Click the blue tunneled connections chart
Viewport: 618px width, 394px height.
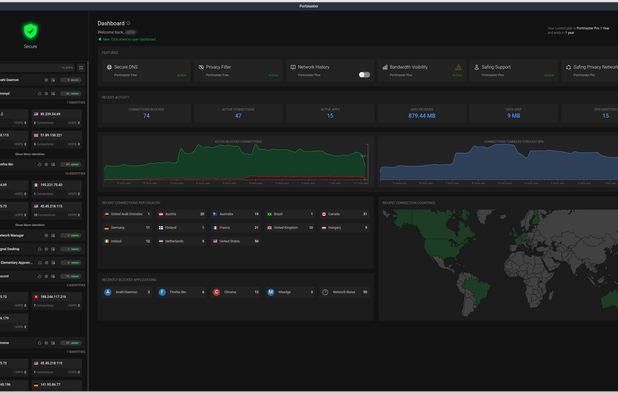click(499, 162)
